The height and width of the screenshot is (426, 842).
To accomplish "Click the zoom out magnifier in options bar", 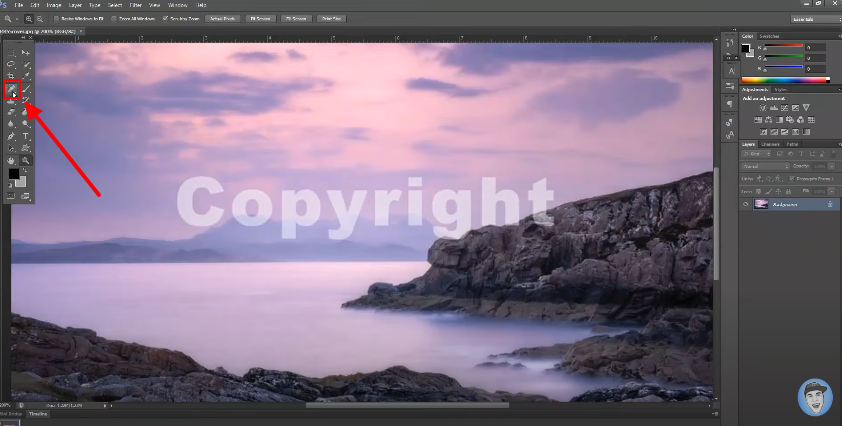I will [39, 18].
